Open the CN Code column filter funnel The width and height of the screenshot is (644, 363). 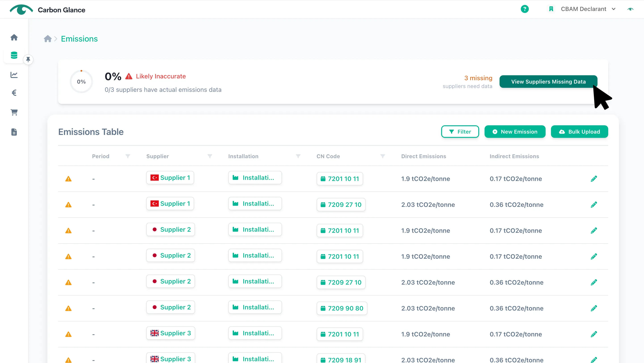tap(383, 156)
